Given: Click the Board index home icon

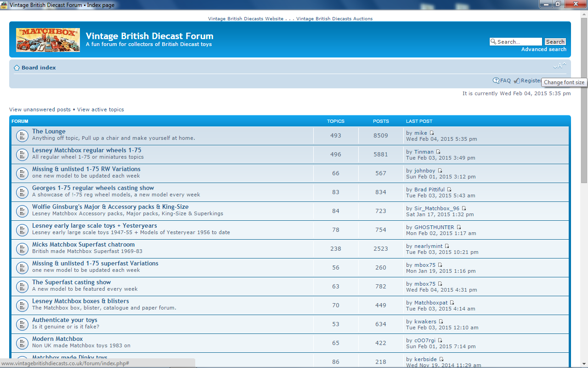Looking at the screenshot, I should point(17,68).
